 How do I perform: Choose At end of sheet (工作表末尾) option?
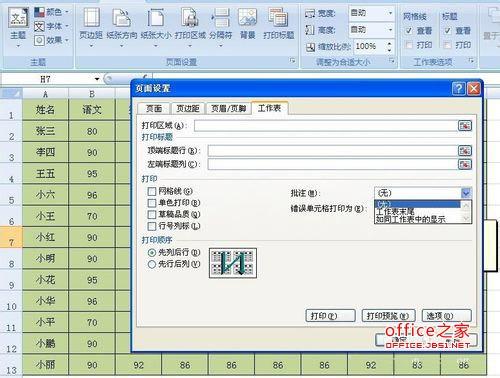point(417,211)
